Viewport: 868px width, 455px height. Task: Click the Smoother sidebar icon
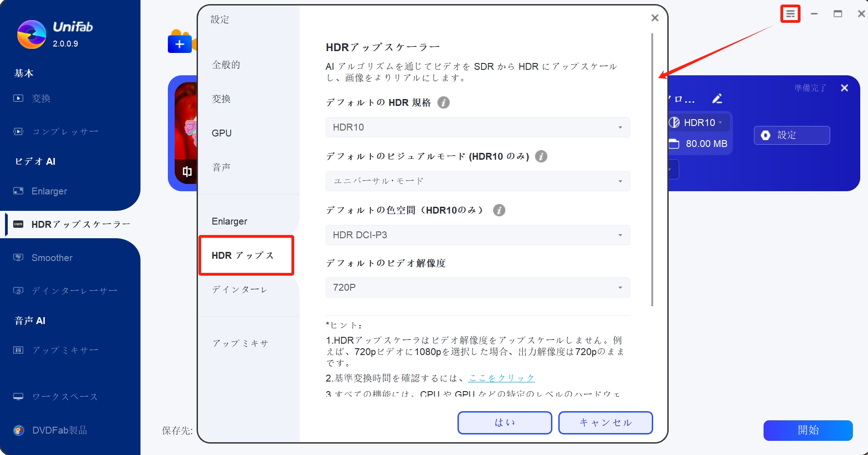pyautogui.click(x=18, y=257)
